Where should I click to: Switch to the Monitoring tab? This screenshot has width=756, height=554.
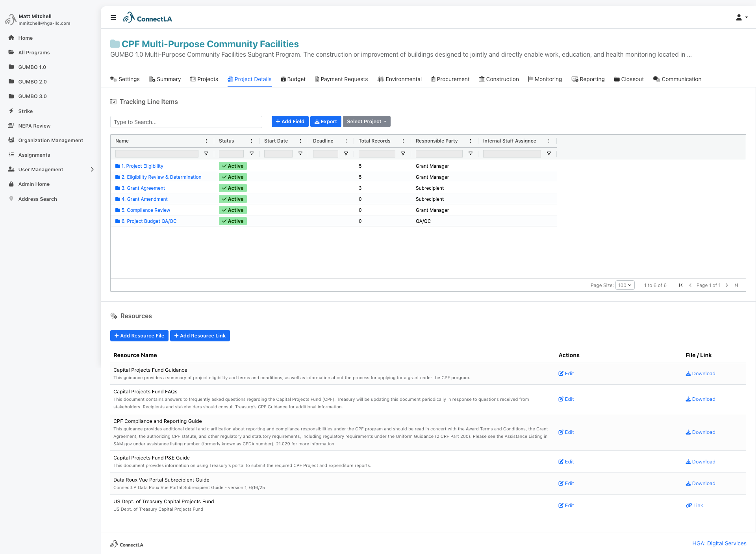coord(545,79)
